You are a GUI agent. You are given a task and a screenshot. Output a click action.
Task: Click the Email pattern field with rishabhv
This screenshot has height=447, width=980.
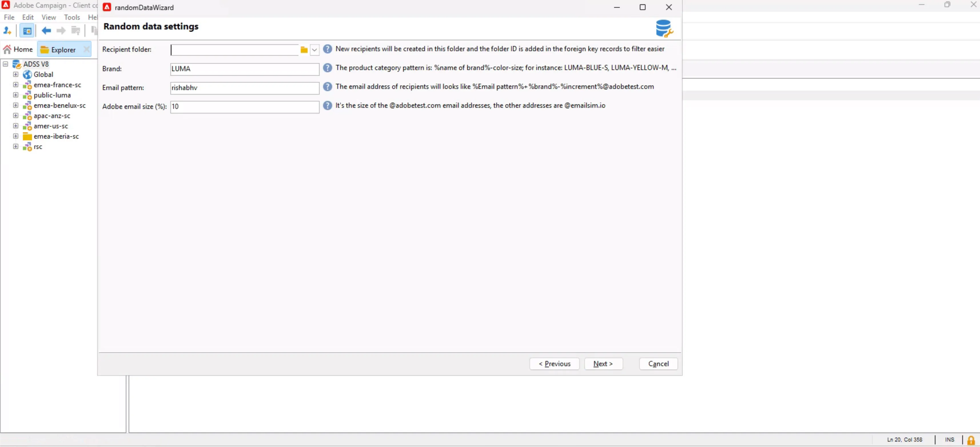coord(245,88)
